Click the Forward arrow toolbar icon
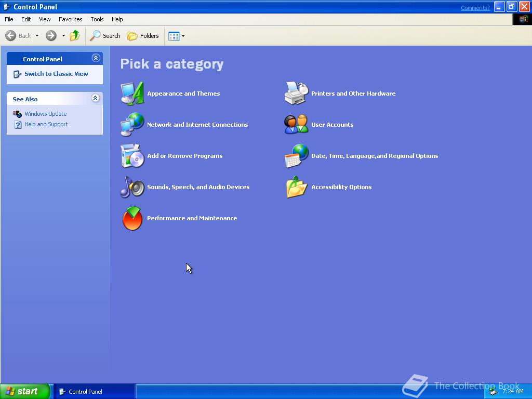Screen dimensions: 532x399 pos(51,36)
